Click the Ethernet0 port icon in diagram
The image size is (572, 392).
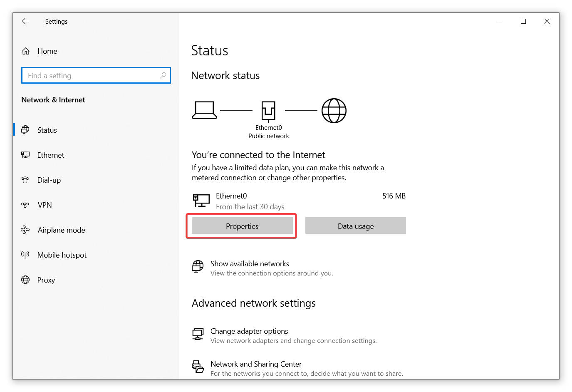[x=268, y=111]
